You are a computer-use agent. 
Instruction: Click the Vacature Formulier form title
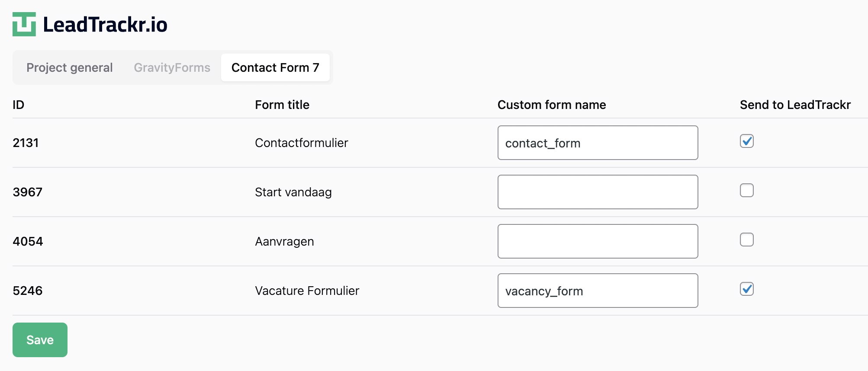(307, 291)
